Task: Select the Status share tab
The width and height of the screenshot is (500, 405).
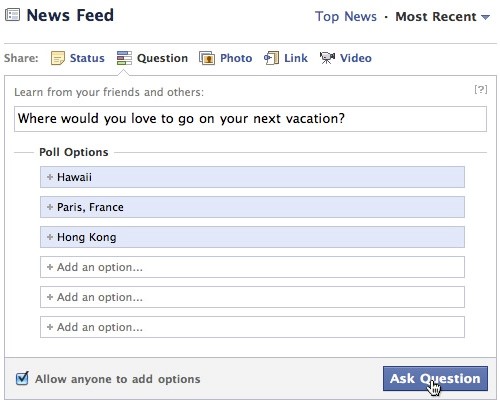Action: coord(87,58)
